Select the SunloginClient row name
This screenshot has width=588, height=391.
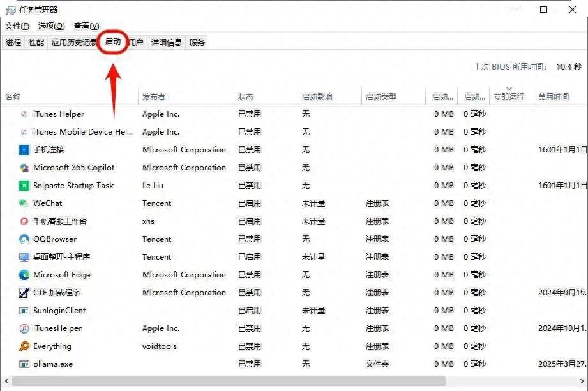click(x=59, y=311)
